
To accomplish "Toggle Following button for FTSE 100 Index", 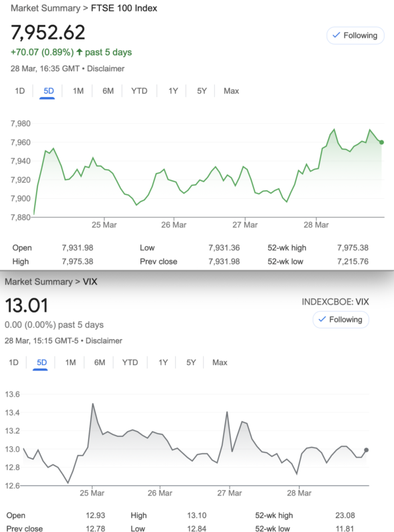I will [355, 35].
